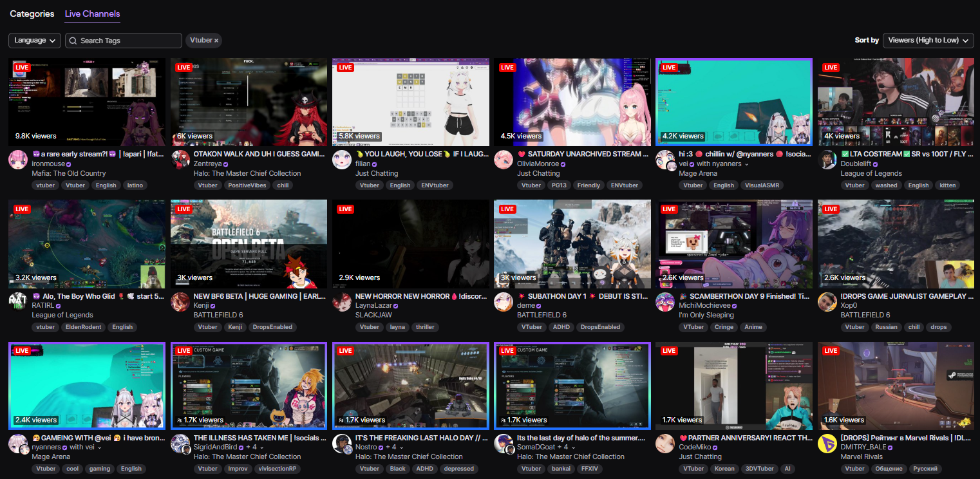980x479 pixels.
Task: Open ironmouse's stream thumbnail with 9.8K viewers
Action: click(x=87, y=102)
